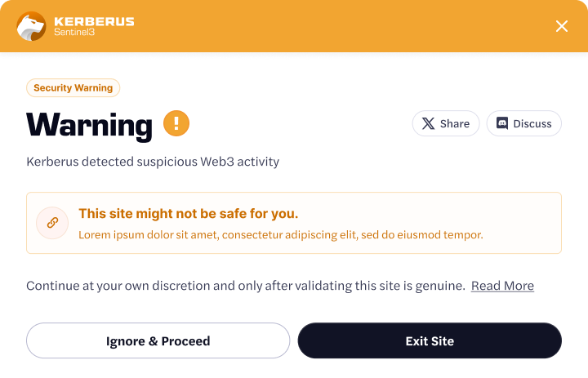Click the KERBERUS wordmark in header
The width and height of the screenshot is (588, 378).
[x=94, y=20]
